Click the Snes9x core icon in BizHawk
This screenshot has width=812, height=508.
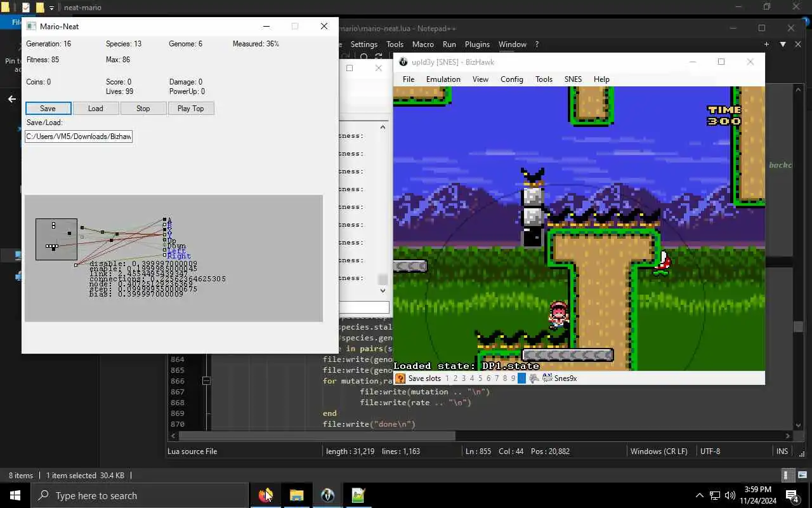pyautogui.click(x=547, y=378)
